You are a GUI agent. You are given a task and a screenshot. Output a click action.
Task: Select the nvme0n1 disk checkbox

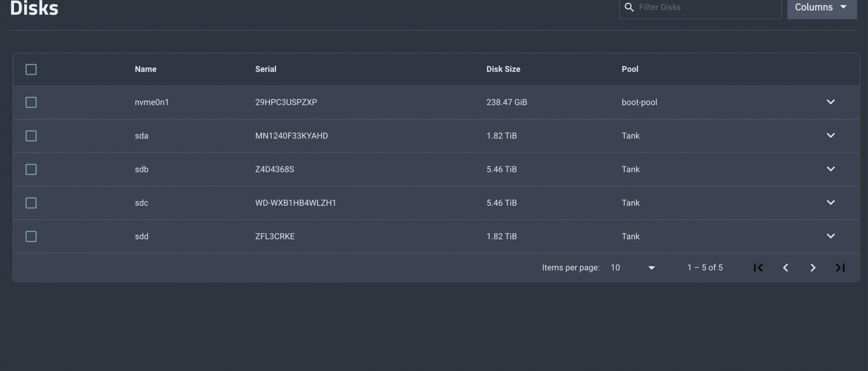[x=31, y=102]
